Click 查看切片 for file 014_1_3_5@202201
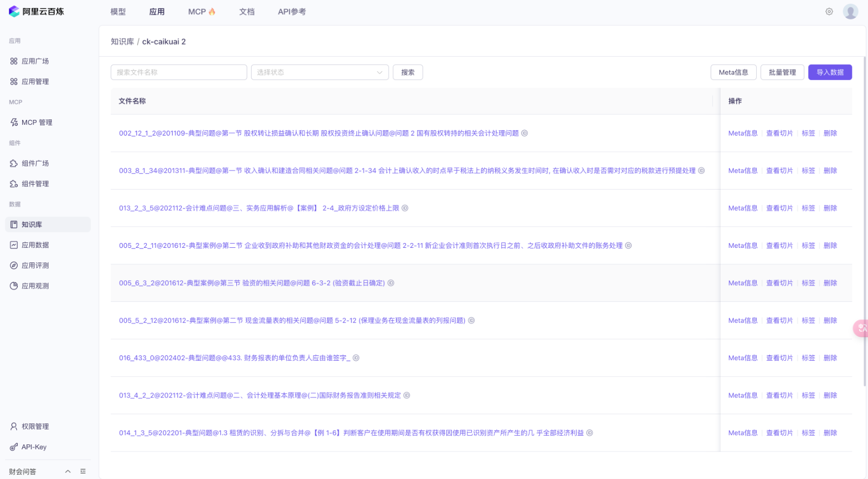 click(x=779, y=433)
